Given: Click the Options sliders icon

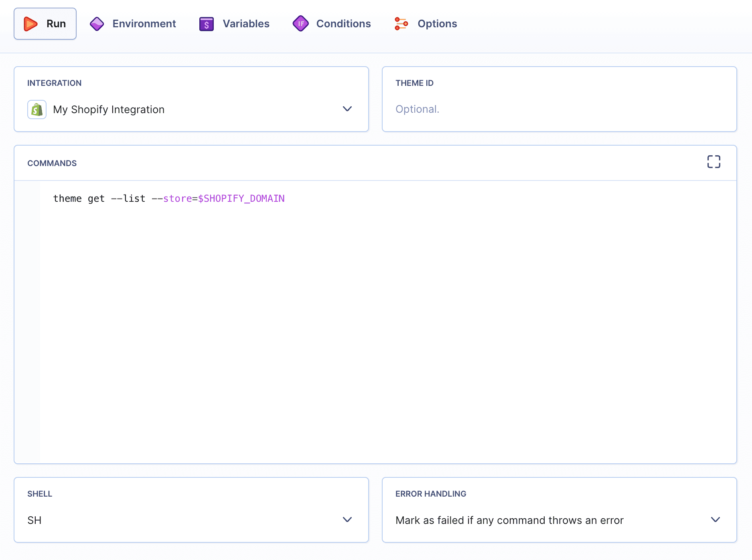Looking at the screenshot, I should tap(401, 23).
